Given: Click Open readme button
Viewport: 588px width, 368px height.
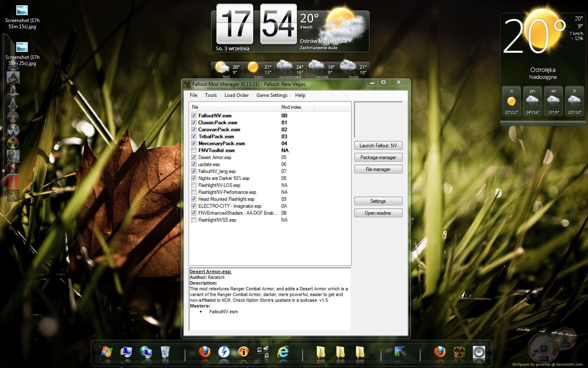Looking at the screenshot, I should coord(378,213).
